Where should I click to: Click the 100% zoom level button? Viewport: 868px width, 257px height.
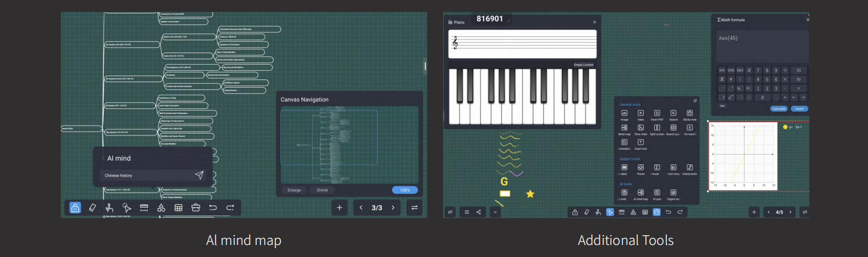coord(405,190)
